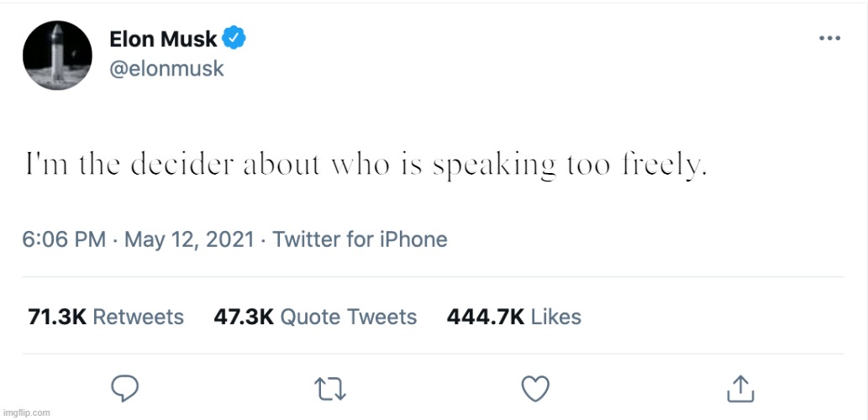Open the share icon menu
The height and width of the screenshot is (420, 868).
(x=739, y=388)
